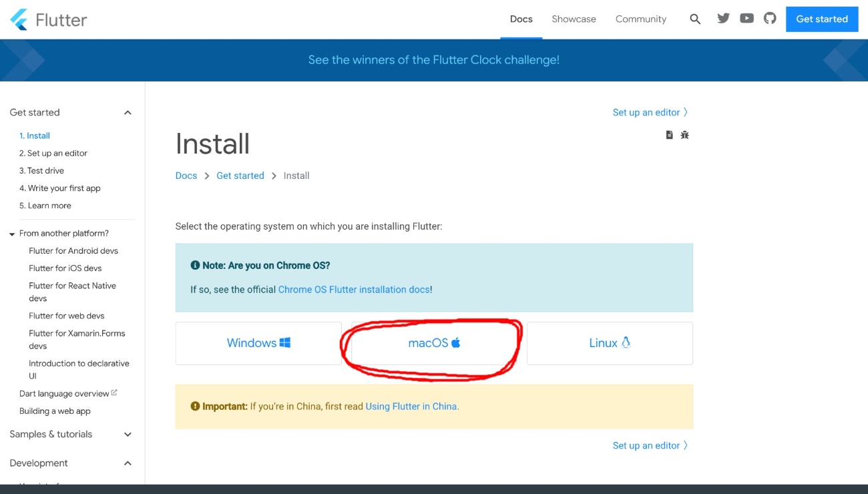Open Flutter's YouTube icon link
The width and height of the screenshot is (868, 494).
click(746, 19)
